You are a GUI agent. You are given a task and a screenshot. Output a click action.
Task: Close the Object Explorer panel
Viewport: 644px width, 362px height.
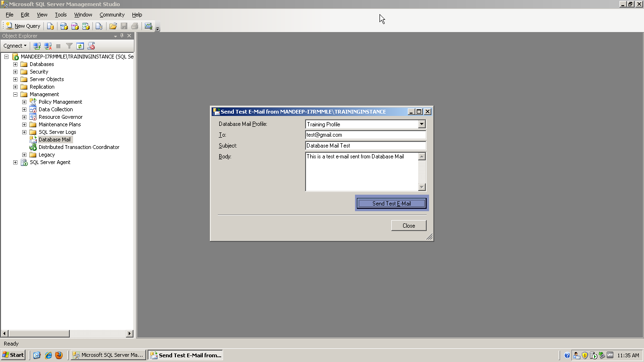coord(129,36)
